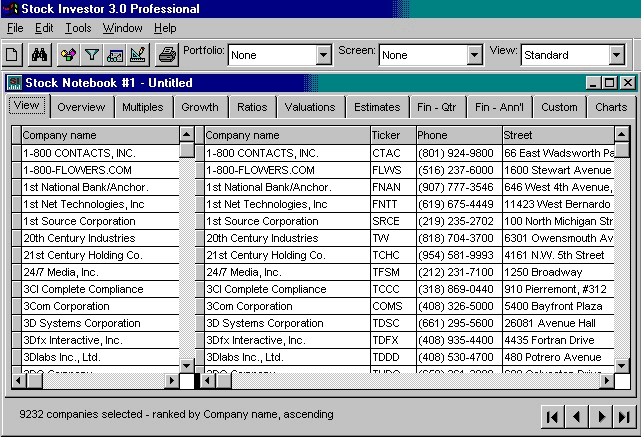Click right pane horizontal scroll right arrow
Screen dimensions: 641x437
point(607,381)
